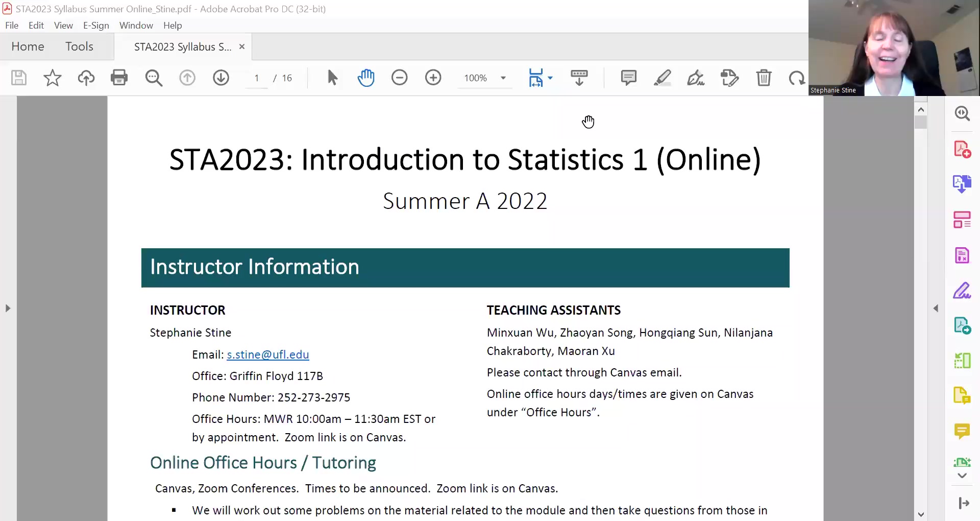Click the s.stine@ufl.edu email link

(x=267, y=354)
